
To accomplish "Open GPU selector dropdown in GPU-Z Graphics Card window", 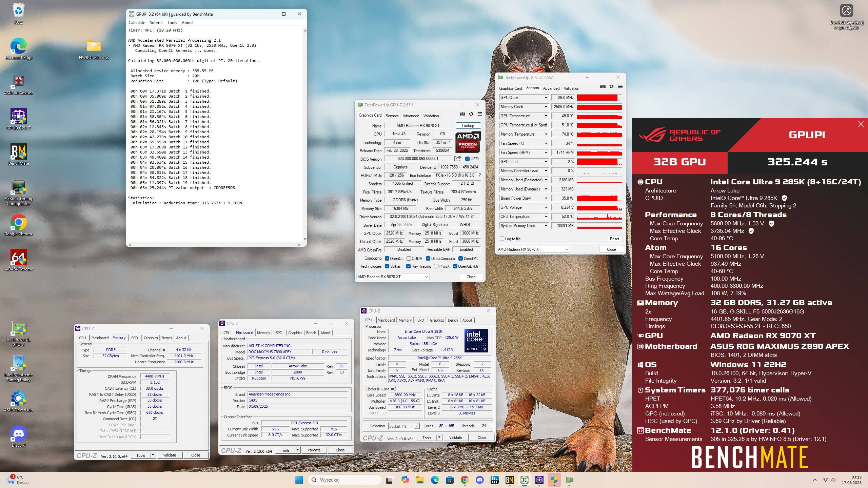I will [393, 277].
